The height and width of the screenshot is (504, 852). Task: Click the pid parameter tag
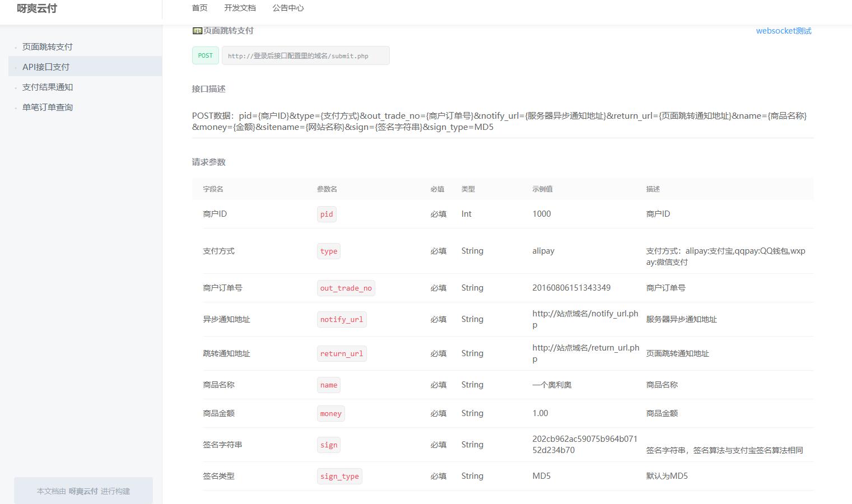pos(327,214)
